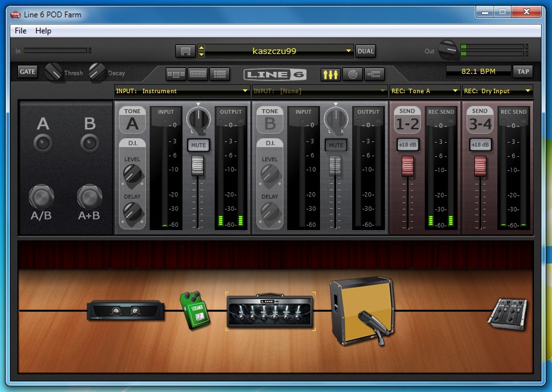Open the pedalboard panel view icon
The height and width of the screenshot is (392, 552).
[198, 75]
